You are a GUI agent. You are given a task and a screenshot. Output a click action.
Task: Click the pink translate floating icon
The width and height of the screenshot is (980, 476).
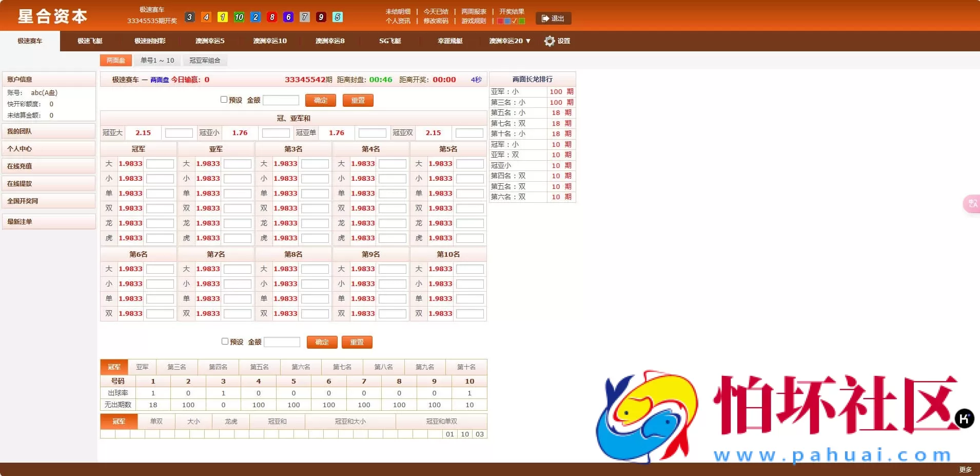972,204
